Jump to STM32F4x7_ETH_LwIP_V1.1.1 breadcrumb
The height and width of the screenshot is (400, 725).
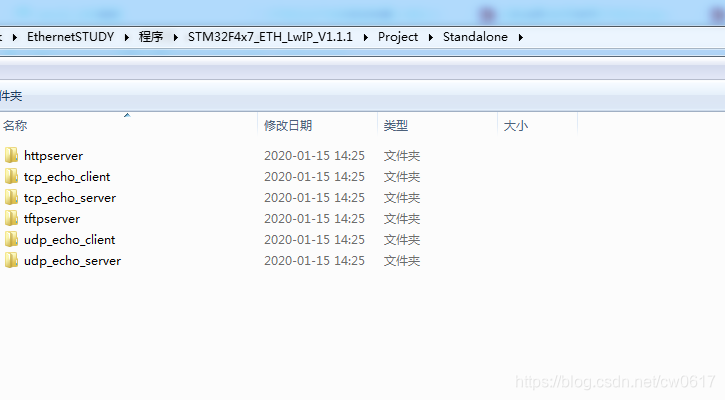[x=270, y=37]
